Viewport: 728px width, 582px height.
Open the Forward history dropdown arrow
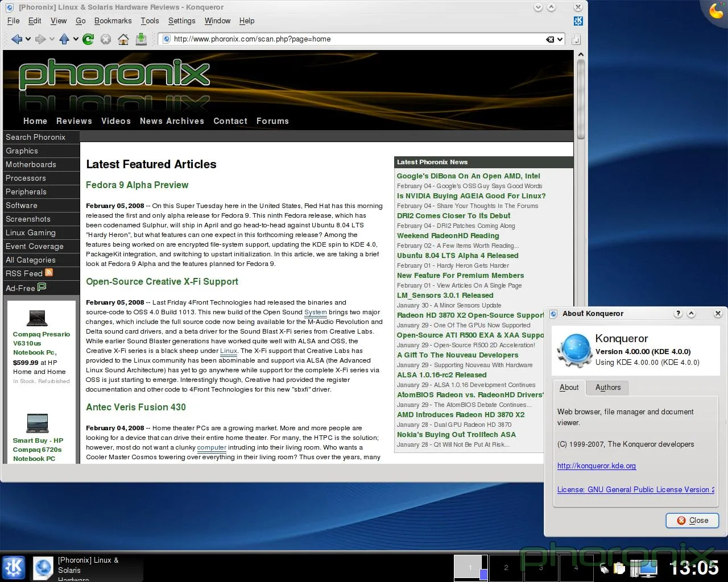(52, 39)
